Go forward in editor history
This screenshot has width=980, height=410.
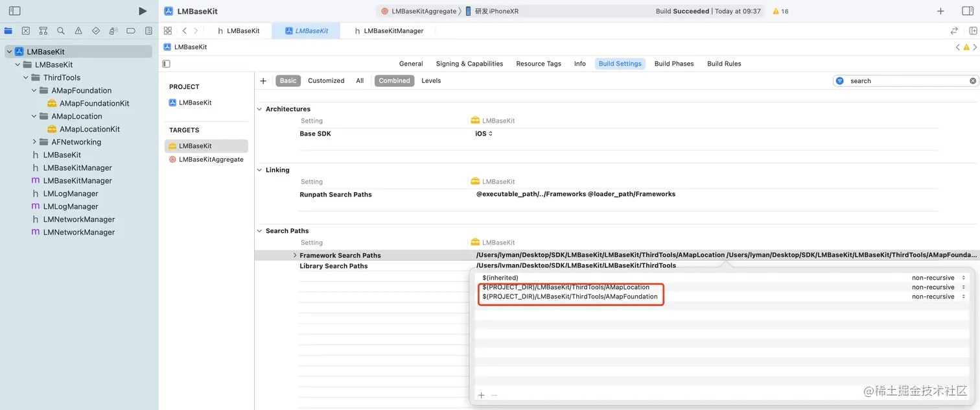[196, 30]
